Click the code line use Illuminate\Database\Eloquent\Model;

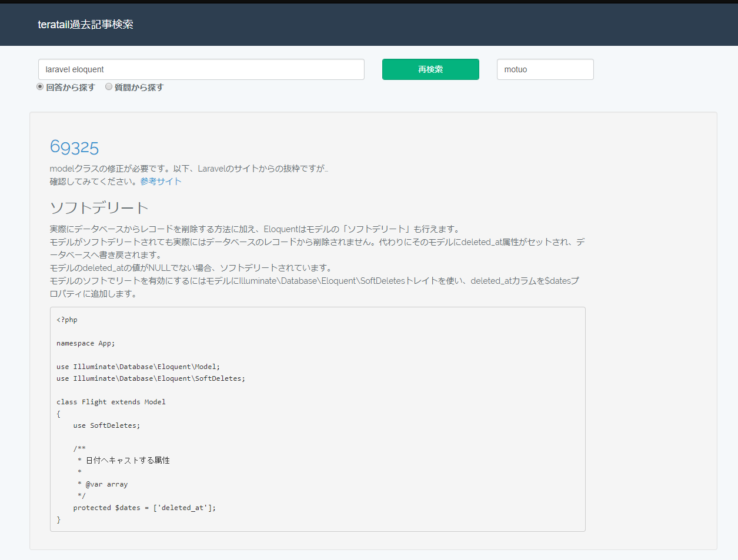coord(138,367)
